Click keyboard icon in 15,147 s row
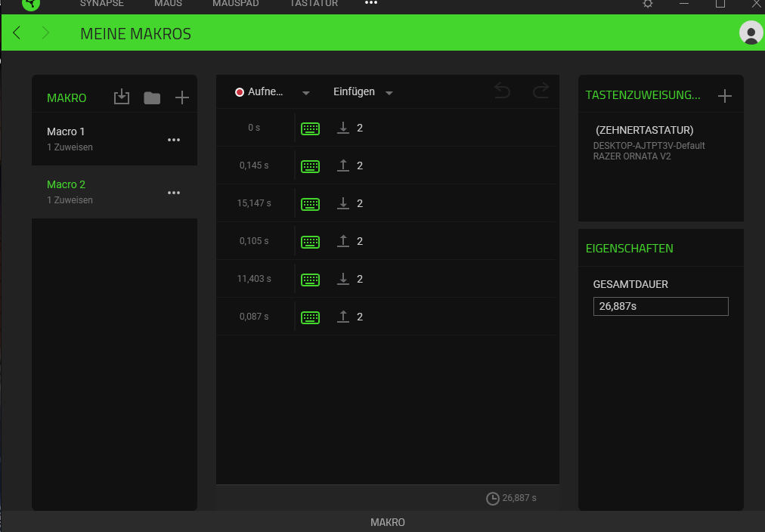765x532 pixels. point(310,204)
